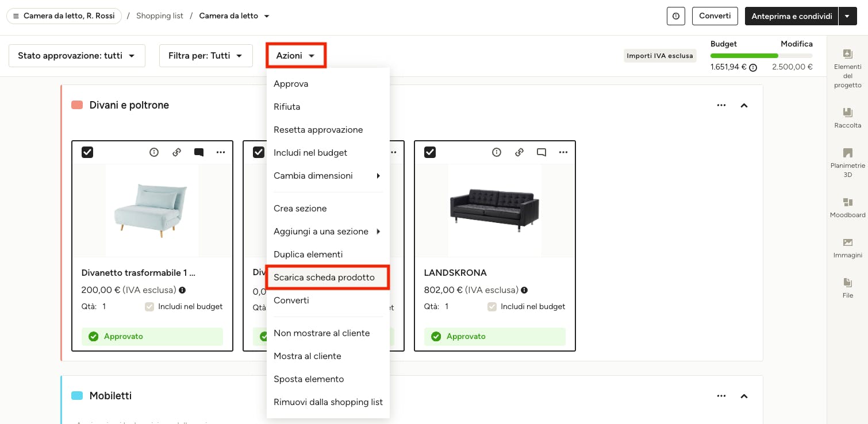
Task: Open more options on Divanetto trasformabile card
Action: pyautogui.click(x=221, y=152)
